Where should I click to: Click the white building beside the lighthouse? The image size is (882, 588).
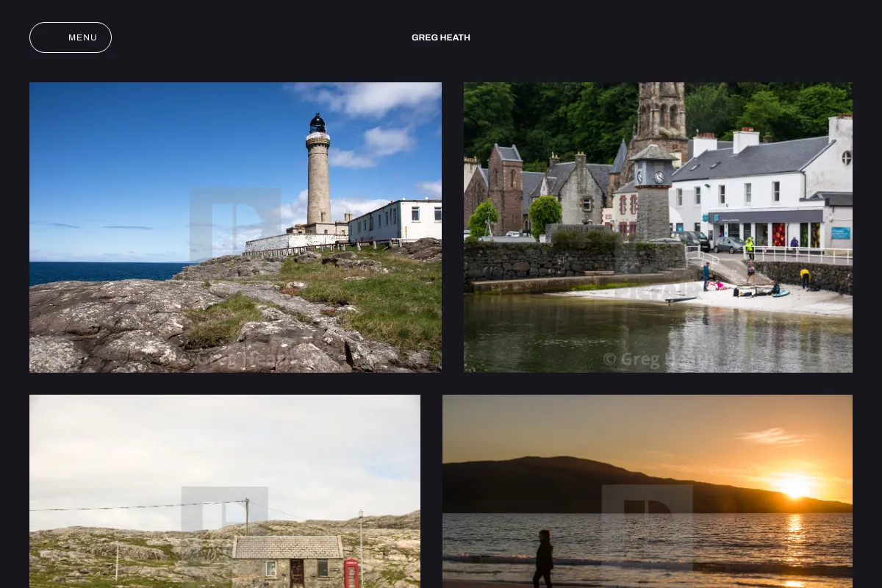coord(395,219)
